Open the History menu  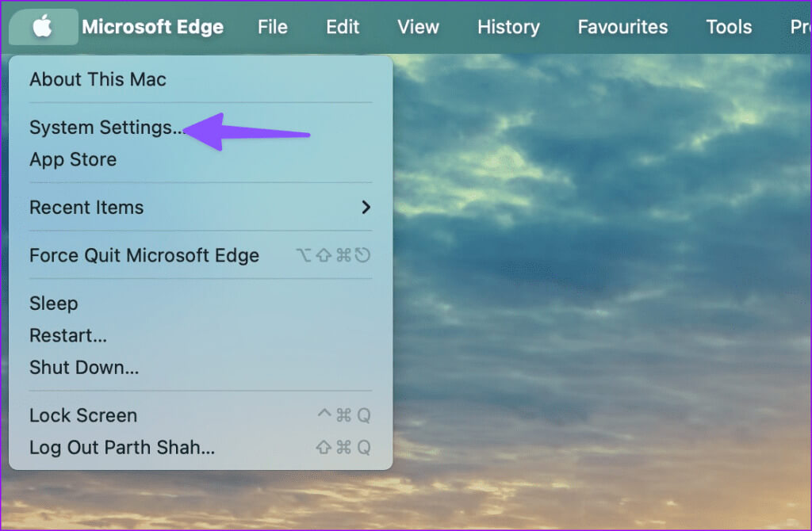(x=508, y=27)
